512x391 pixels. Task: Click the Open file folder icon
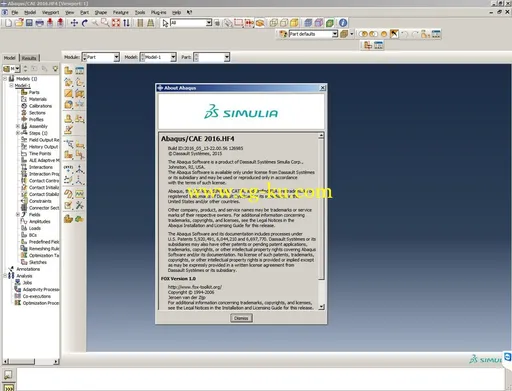[19, 23]
